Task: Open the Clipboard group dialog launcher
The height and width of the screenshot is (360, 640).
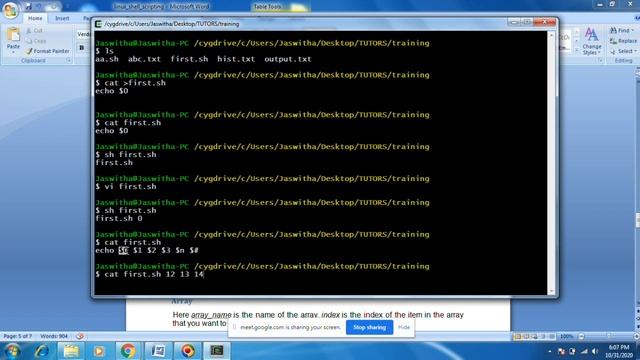Action: tap(69, 60)
